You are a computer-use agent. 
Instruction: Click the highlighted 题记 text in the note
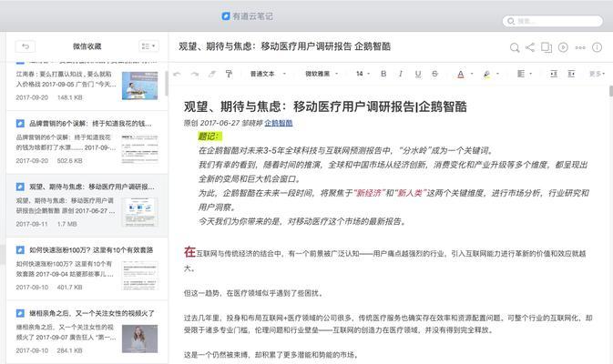coord(209,136)
